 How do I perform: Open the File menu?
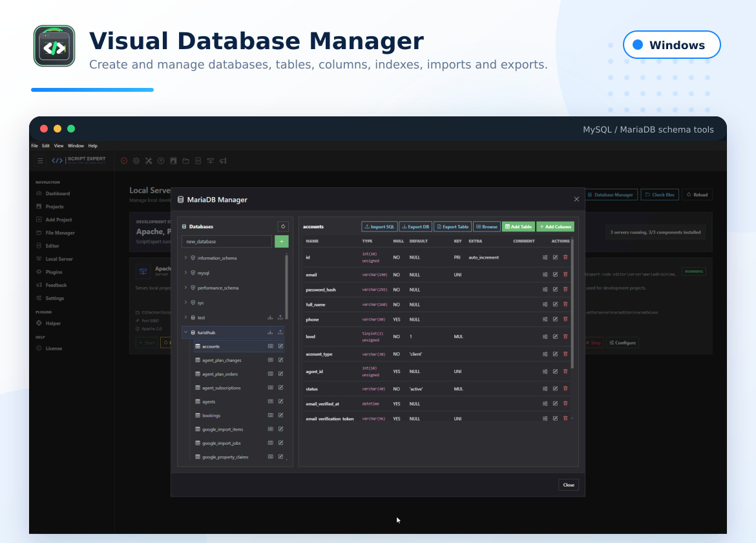pos(35,145)
